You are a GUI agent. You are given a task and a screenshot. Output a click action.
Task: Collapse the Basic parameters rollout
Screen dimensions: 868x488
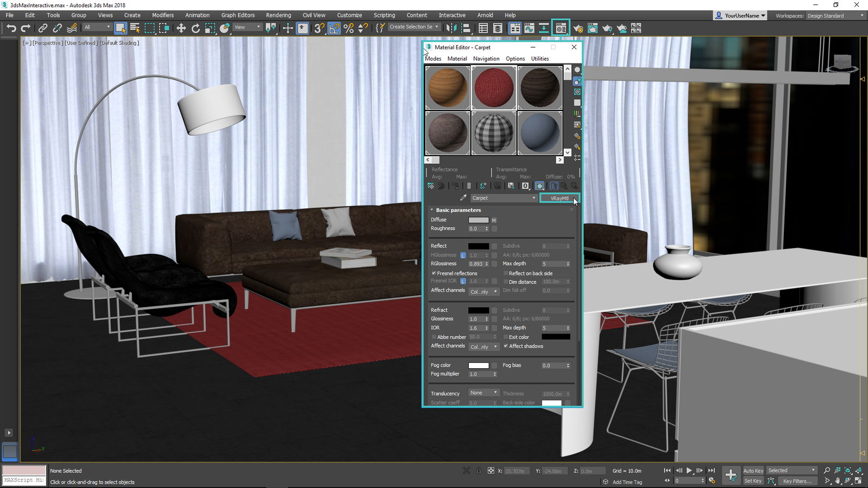coord(458,210)
